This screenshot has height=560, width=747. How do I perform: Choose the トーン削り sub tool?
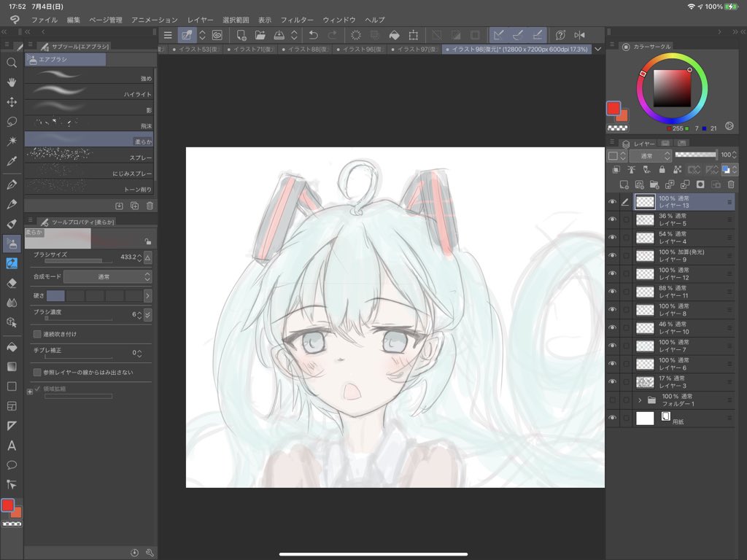point(89,186)
